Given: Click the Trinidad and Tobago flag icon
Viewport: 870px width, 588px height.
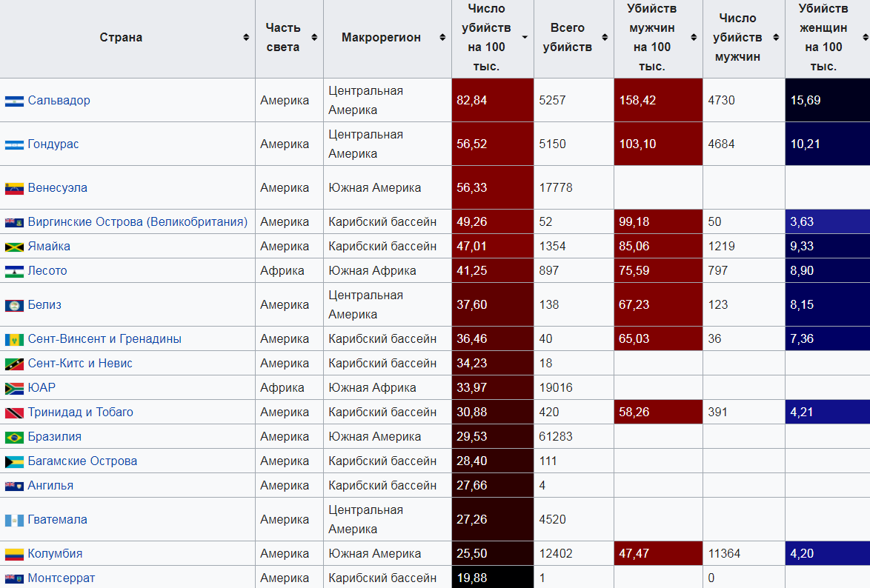Looking at the screenshot, I should coord(14,412).
